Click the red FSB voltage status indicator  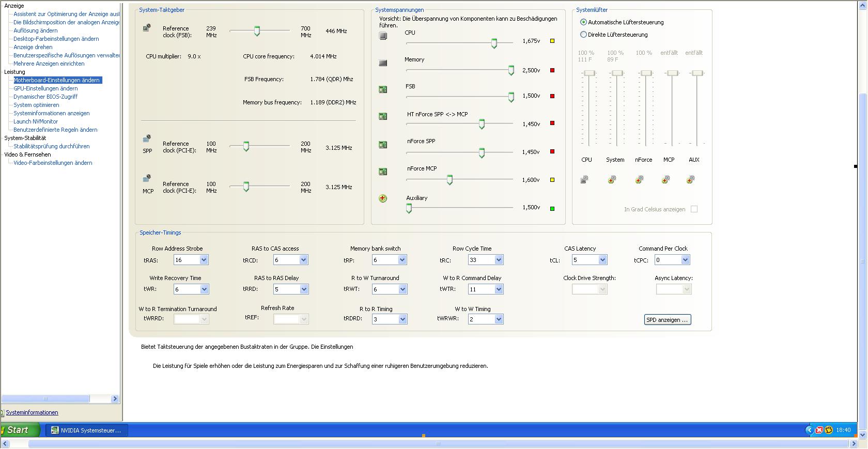552,96
